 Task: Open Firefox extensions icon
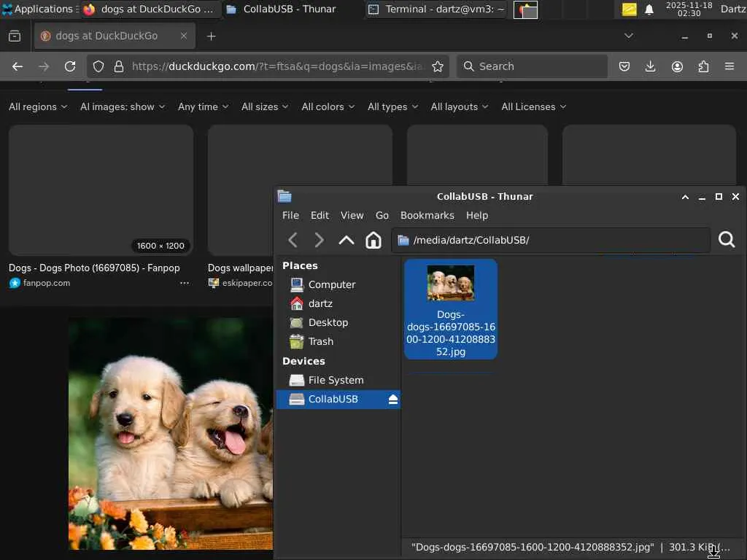coord(703,66)
